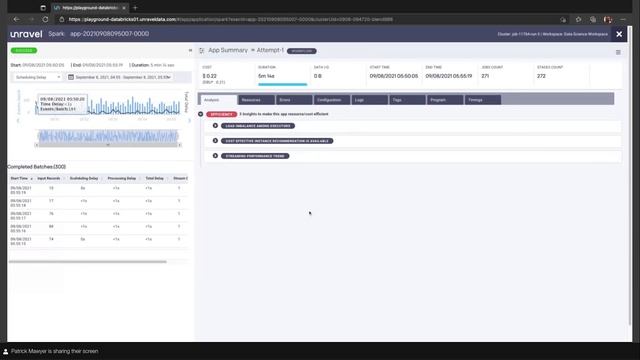Screen dimensions: 640x360
Task: Click the green Success status badge
Action: click(x=24, y=51)
